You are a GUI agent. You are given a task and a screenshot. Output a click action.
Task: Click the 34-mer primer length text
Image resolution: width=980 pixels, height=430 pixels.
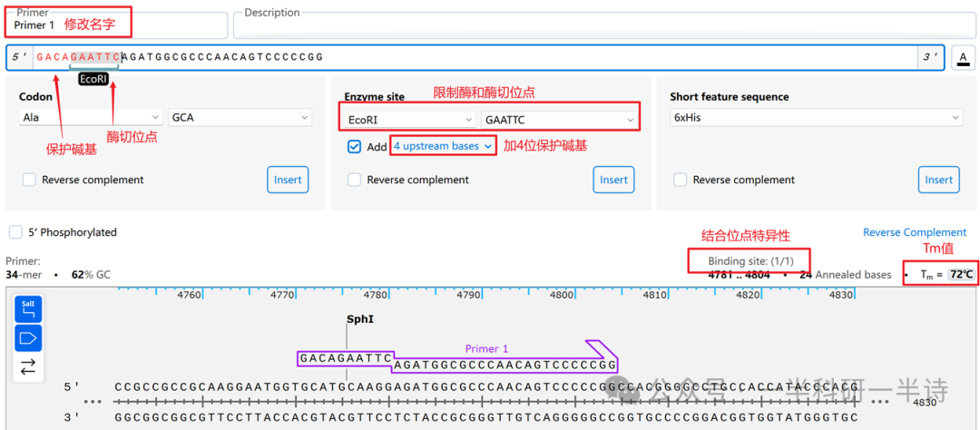(x=25, y=274)
